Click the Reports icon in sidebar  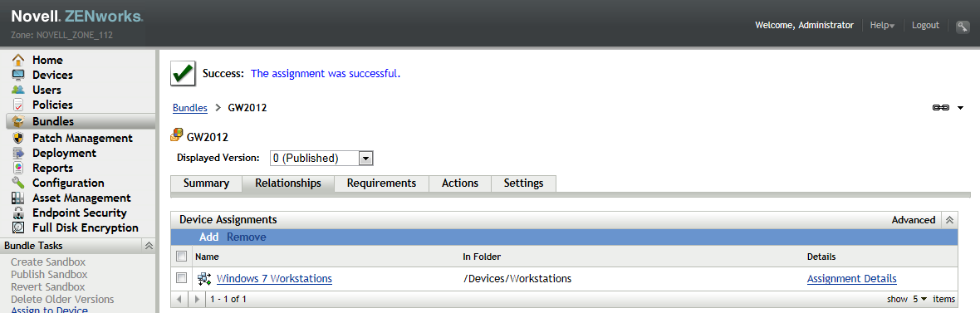point(19,168)
